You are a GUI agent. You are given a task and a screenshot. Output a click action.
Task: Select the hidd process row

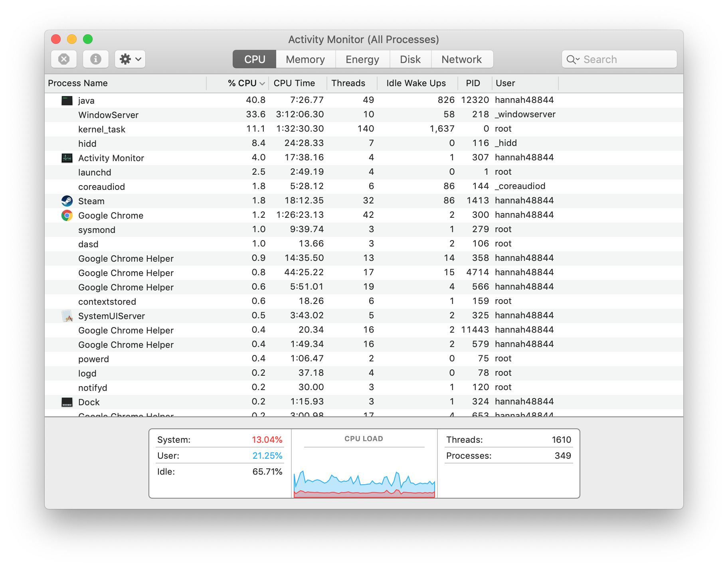point(364,144)
